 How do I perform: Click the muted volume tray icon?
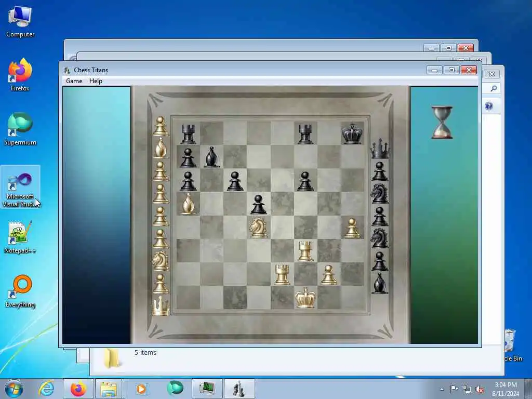[x=480, y=390]
